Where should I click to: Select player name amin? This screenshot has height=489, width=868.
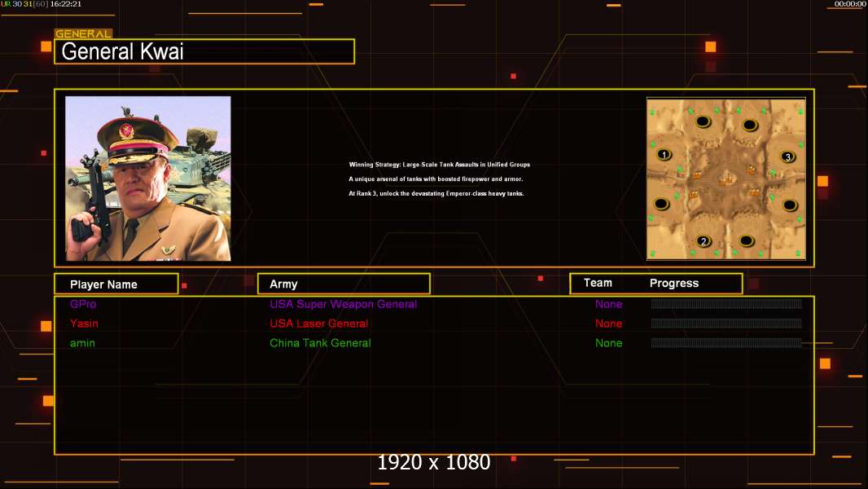(x=82, y=343)
